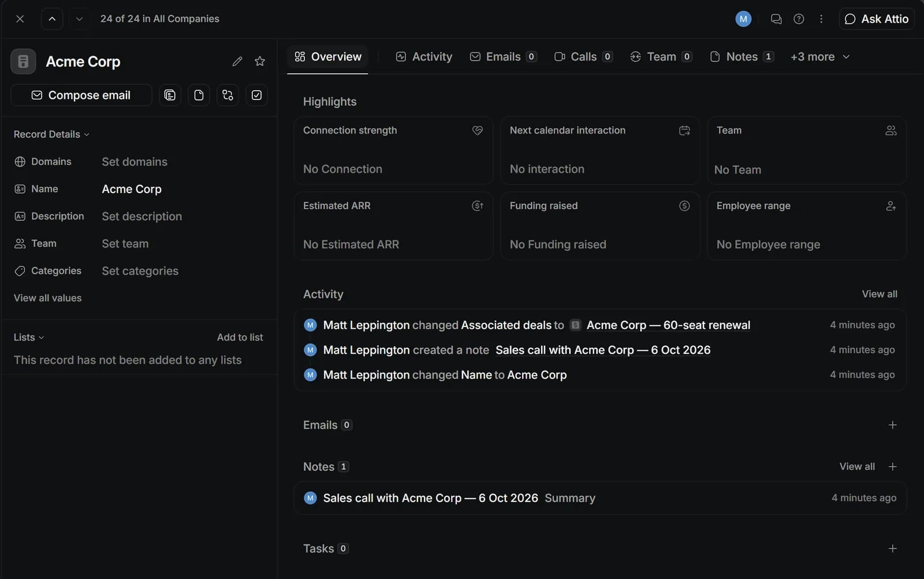
Task: Add a new note with plus icon
Action: [x=892, y=467]
